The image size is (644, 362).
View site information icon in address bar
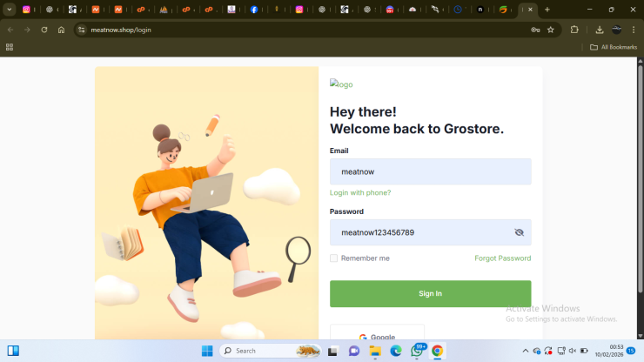(x=81, y=30)
